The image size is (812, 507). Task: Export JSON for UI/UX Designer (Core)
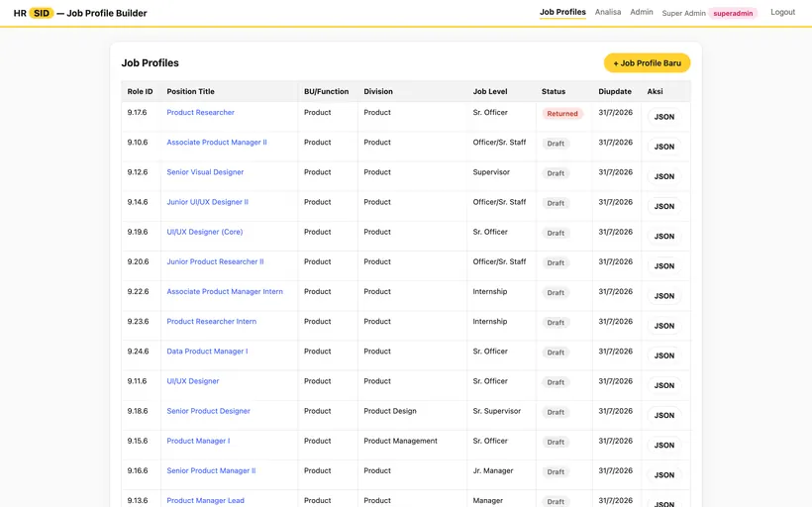663,236
